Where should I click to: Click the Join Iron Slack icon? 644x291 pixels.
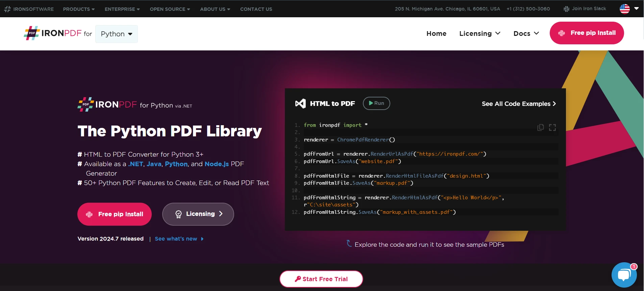pos(566,9)
